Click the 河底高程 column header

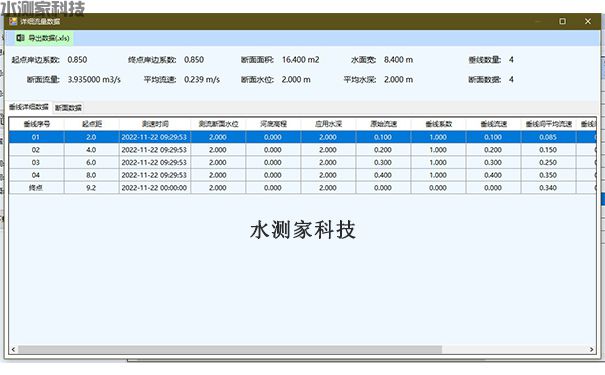tap(273, 124)
